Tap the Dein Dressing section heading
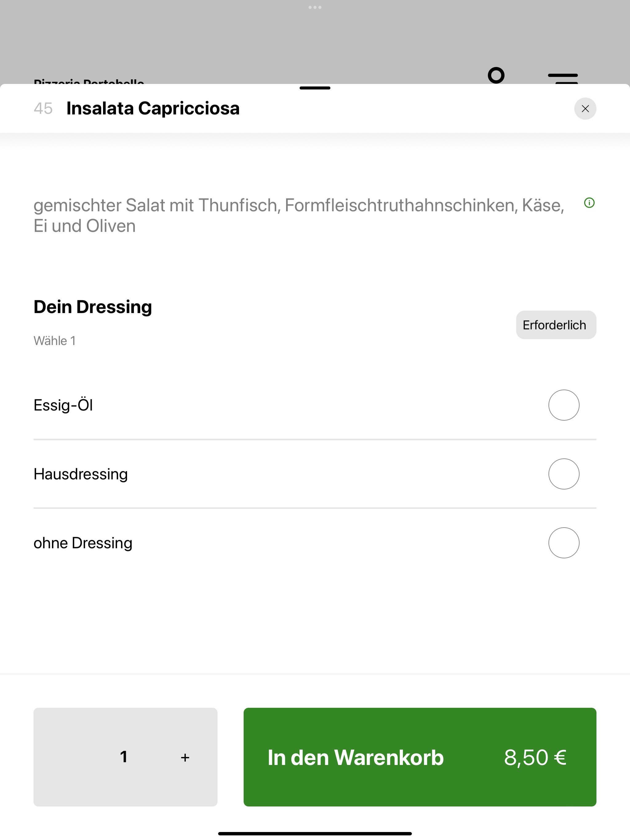 click(x=93, y=307)
